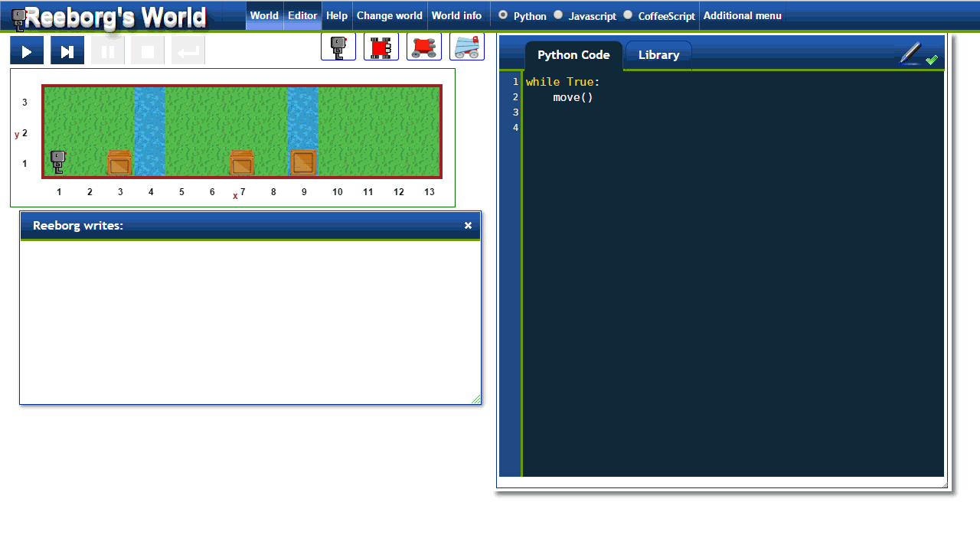Select the CoffeeScript language radio button
Viewport: 980px width, 551px height.
pos(628,15)
